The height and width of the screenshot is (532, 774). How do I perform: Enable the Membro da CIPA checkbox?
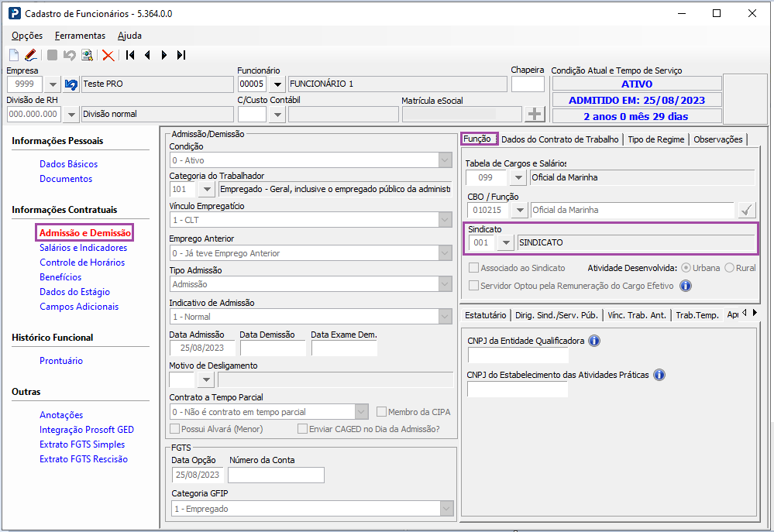381,412
